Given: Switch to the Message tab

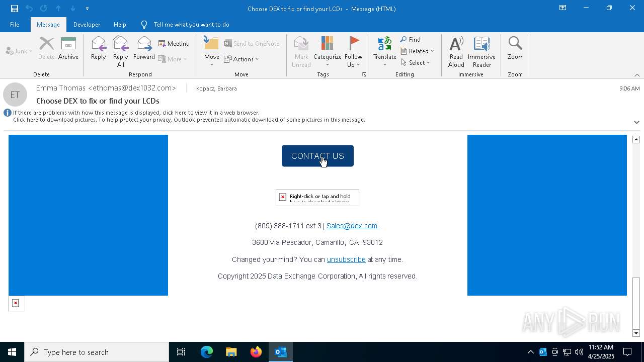Looking at the screenshot, I should coord(48,25).
